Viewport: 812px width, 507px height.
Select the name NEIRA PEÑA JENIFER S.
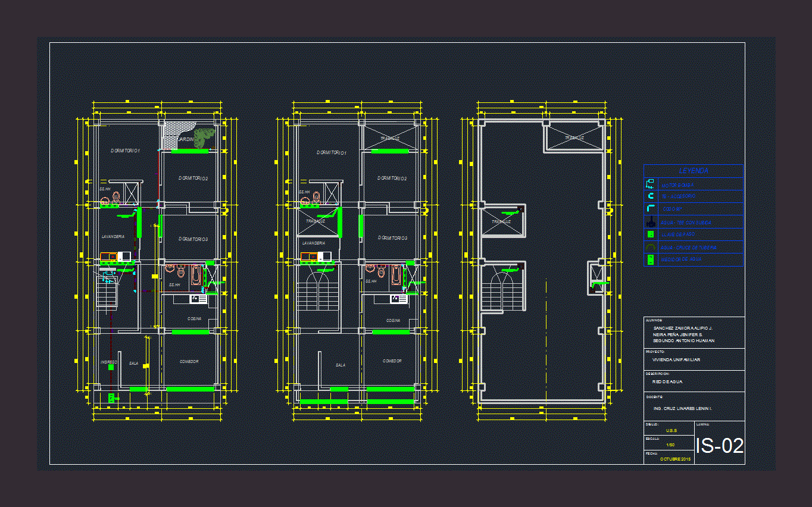[x=677, y=334]
